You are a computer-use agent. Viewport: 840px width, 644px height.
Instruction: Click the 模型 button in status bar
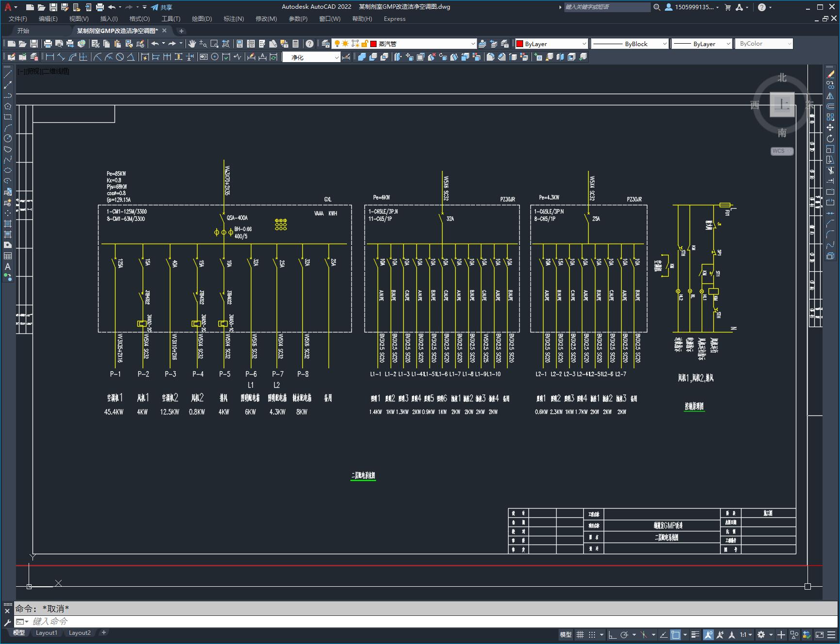point(566,634)
